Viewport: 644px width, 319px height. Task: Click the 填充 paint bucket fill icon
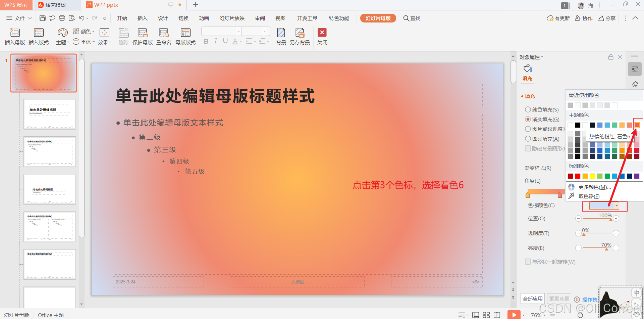528,69
